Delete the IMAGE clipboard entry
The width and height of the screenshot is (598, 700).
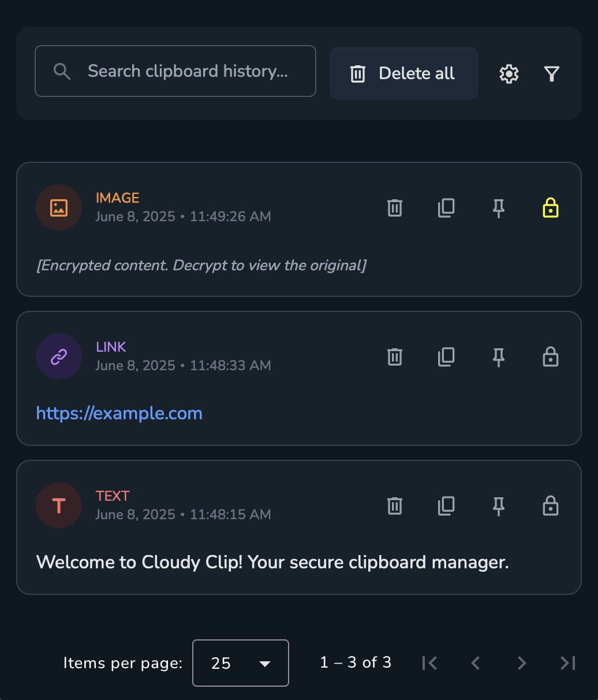pyautogui.click(x=395, y=208)
